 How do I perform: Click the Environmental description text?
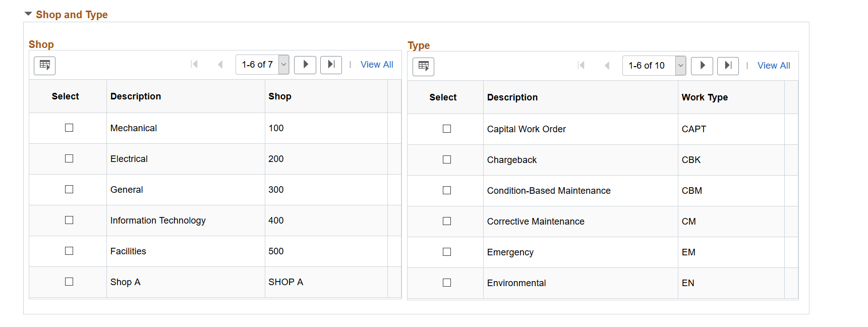(516, 283)
